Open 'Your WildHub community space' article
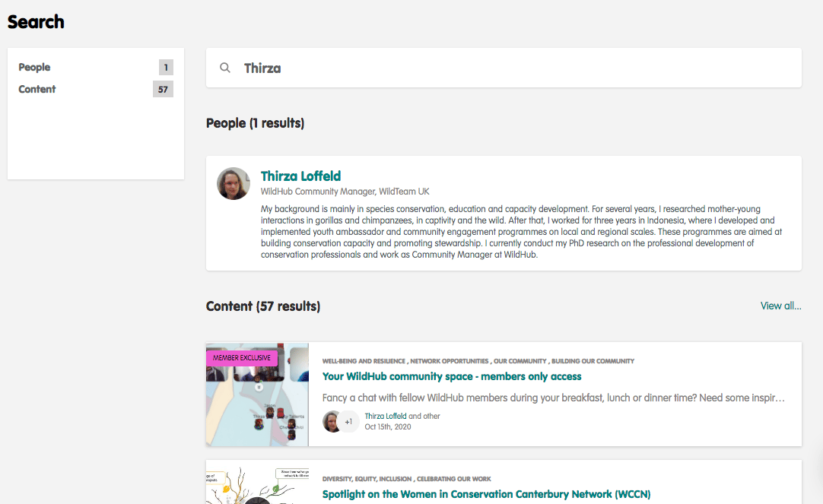823x504 pixels. 452,376
